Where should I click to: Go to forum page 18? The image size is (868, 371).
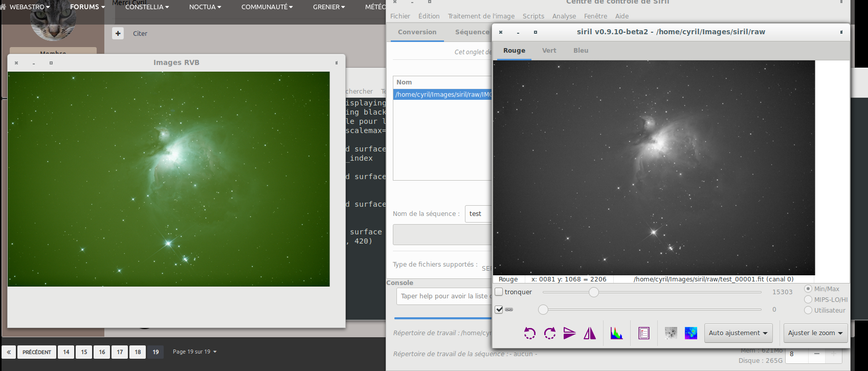pyautogui.click(x=138, y=352)
